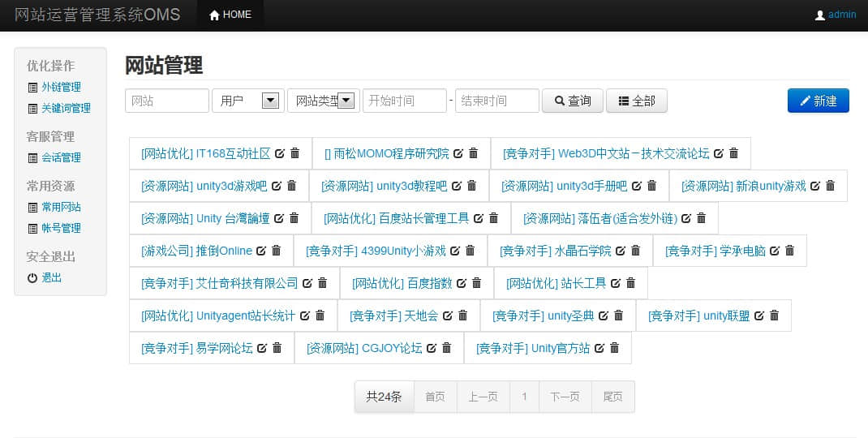
Task: Go to 首页 in pagination
Action: click(435, 397)
